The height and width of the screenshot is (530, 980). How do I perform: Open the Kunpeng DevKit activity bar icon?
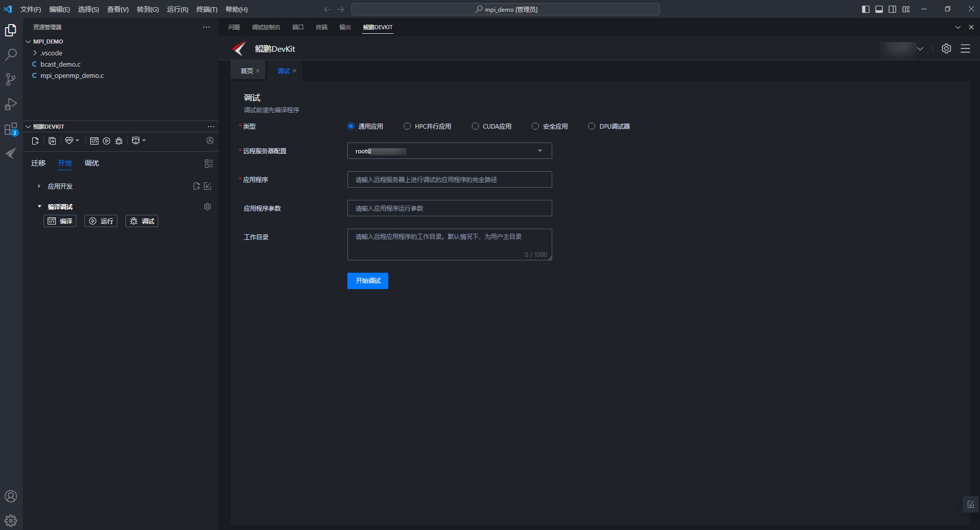tap(11, 153)
